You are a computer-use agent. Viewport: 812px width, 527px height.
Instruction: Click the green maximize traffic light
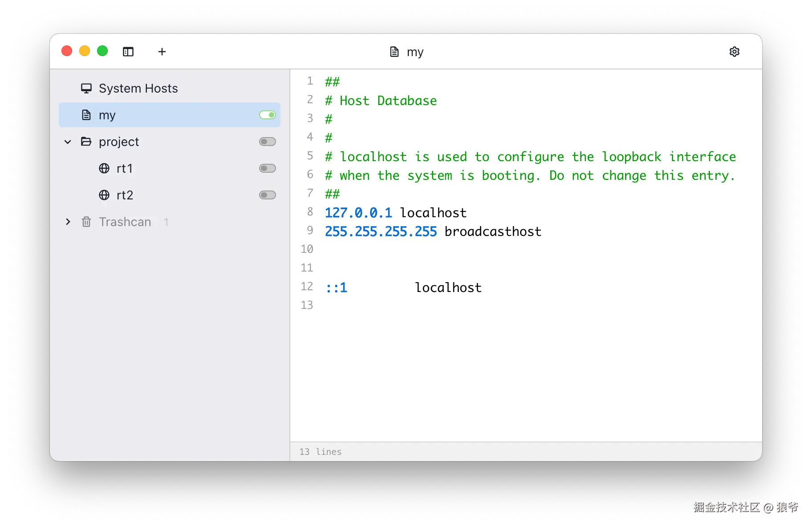[102, 51]
